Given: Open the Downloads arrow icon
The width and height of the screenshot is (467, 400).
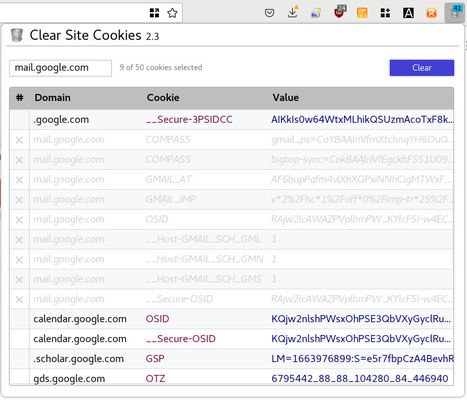Looking at the screenshot, I should [x=293, y=12].
